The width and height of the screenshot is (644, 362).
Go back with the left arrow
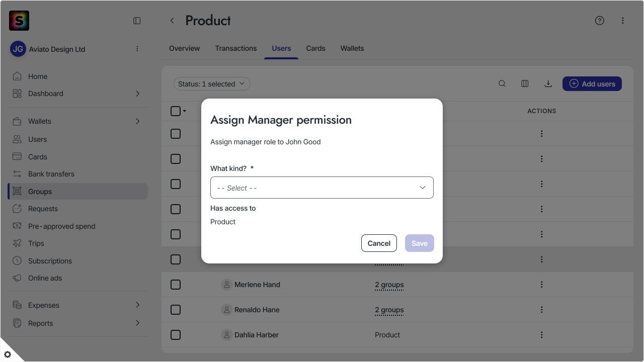pos(172,21)
